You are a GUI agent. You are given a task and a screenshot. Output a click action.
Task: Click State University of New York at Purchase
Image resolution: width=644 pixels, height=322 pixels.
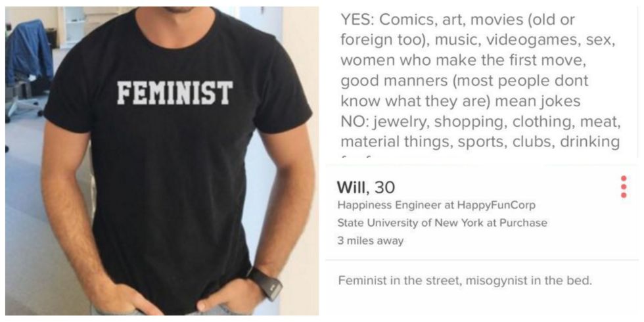click(442, 223)
